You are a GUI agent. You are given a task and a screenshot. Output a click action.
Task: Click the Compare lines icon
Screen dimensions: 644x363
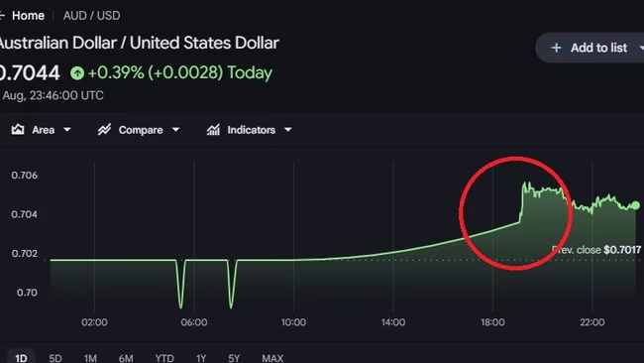(104, 130)
